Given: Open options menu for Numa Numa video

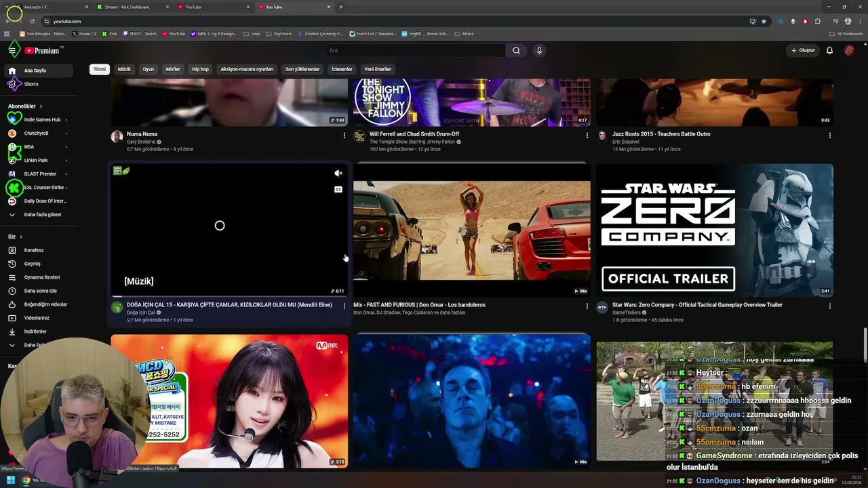Looking at the screenshot, I should (344, 136).
